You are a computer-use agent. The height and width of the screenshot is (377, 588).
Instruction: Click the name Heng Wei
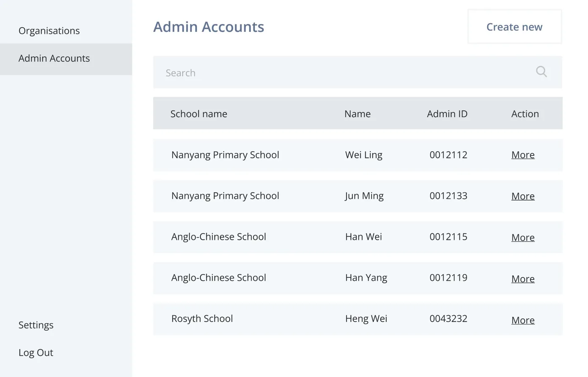pos(366,319)
